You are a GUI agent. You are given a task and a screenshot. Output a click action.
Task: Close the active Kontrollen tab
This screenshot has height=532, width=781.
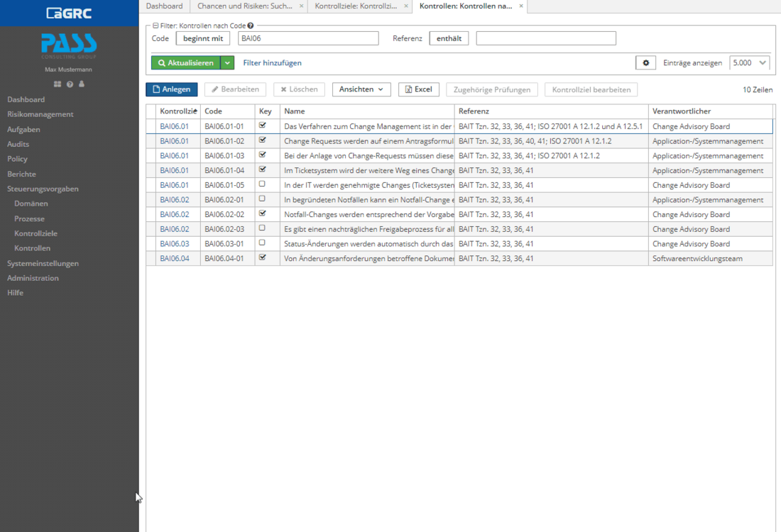coord(521,6)
